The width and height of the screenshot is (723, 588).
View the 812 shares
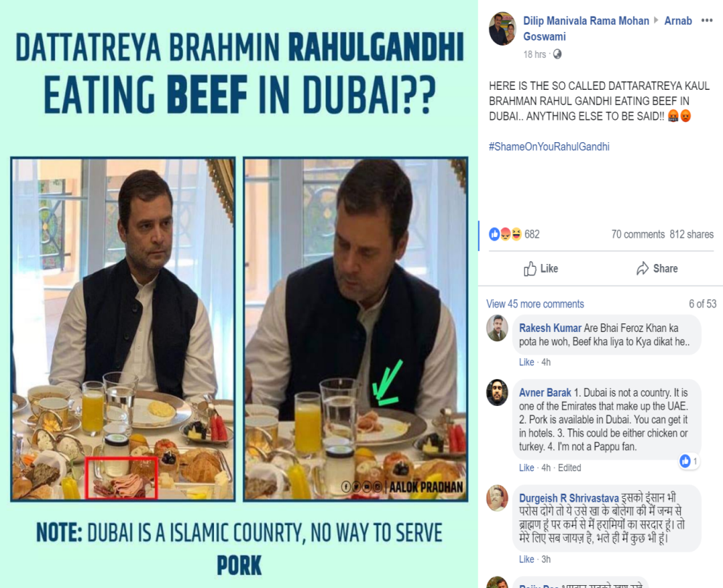[692, 234]
